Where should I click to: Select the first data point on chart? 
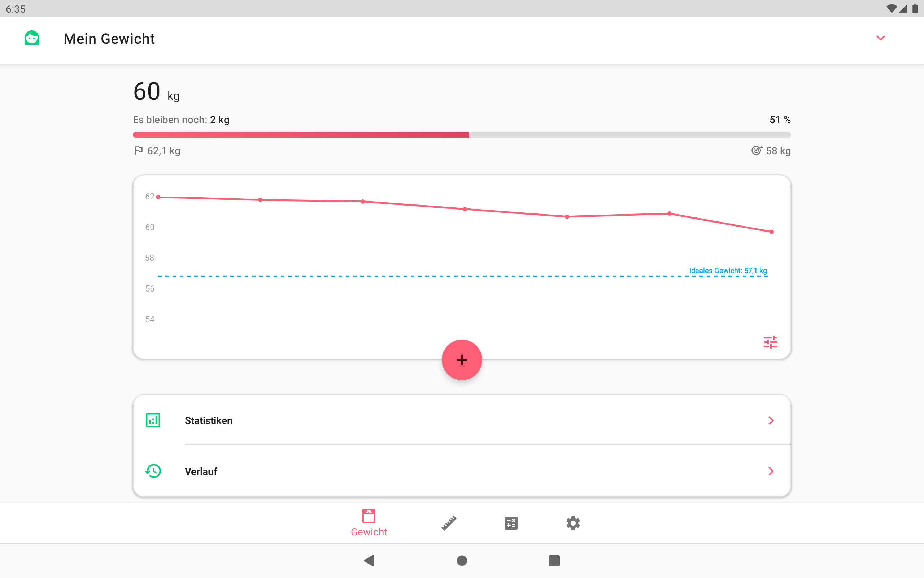[158, 197]
